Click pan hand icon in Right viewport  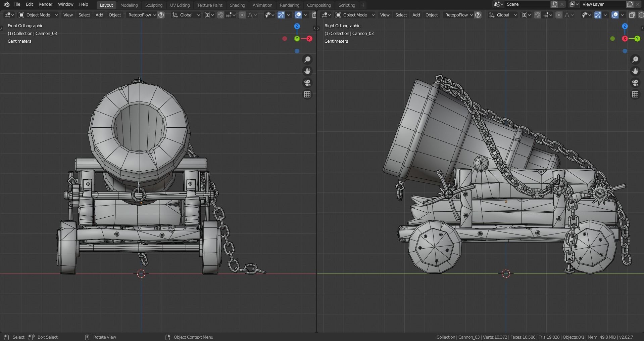(x=635, y=71)
